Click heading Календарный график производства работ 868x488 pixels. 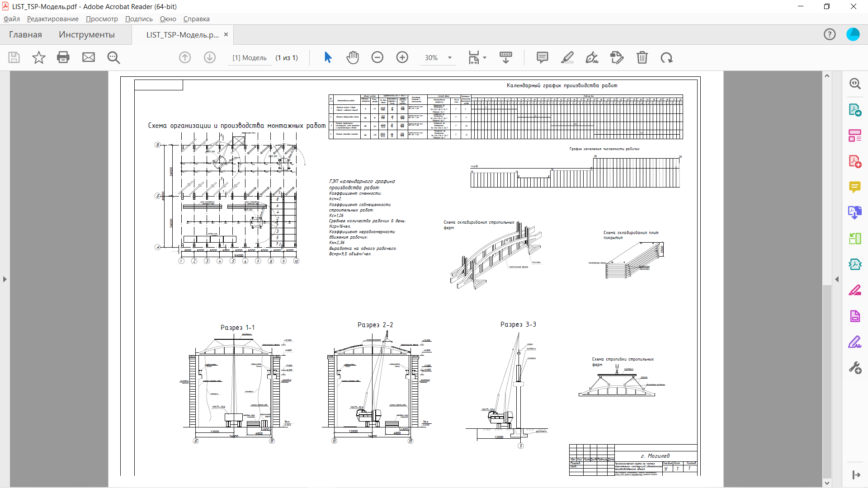click(562, 85)
